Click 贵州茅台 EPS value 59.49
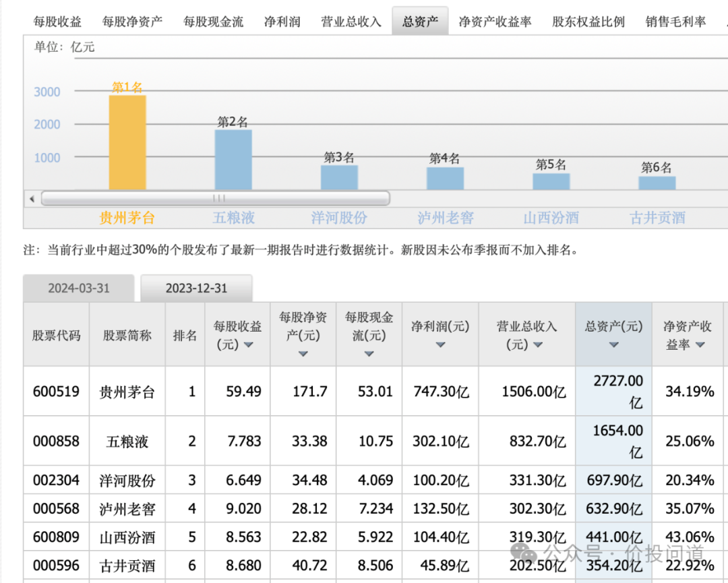The image size is (728, 583). (x=243, y=392)
